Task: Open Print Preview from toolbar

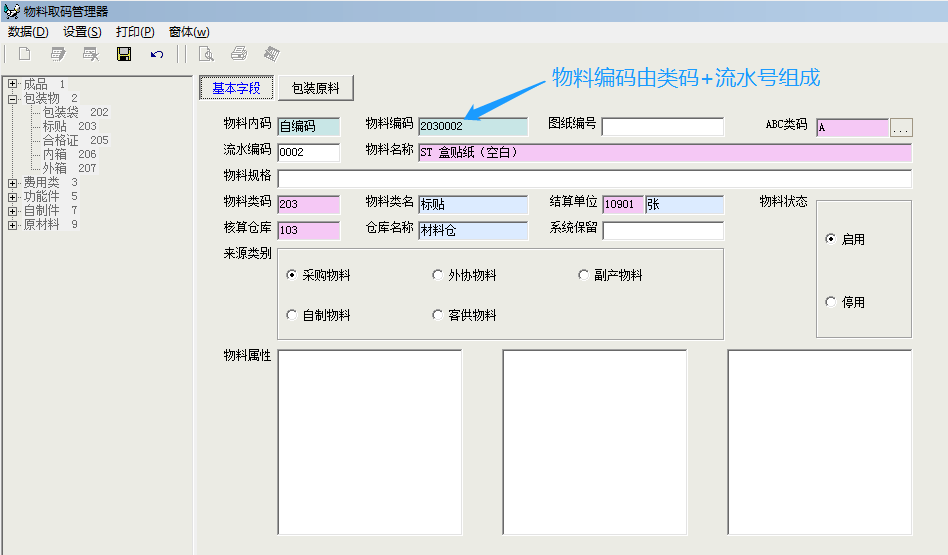Action: 206,54
